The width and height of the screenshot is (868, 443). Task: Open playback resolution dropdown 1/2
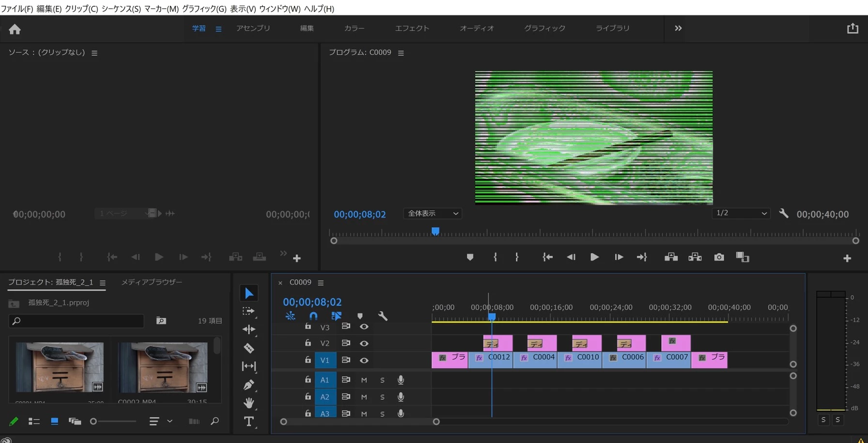tap(741, 213)
